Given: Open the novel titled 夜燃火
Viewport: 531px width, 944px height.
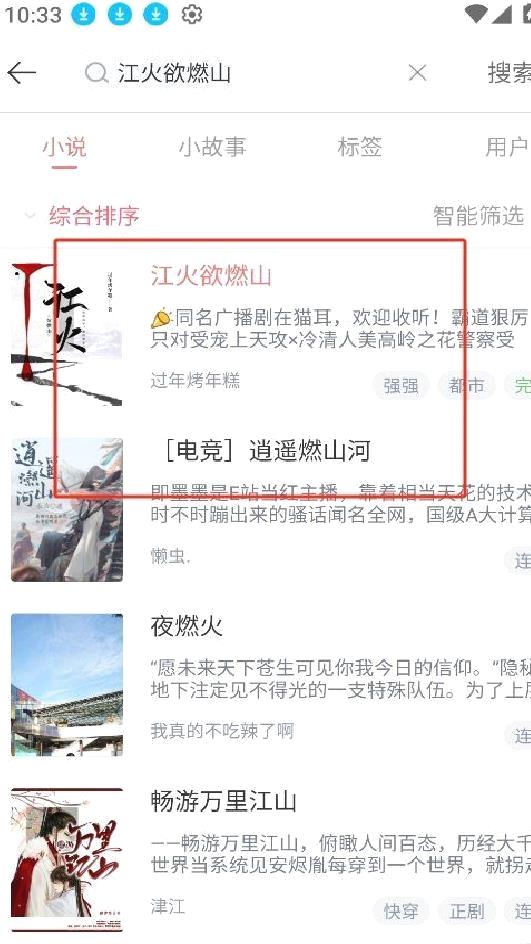Looking at the screenshot, I should point(186,627).
